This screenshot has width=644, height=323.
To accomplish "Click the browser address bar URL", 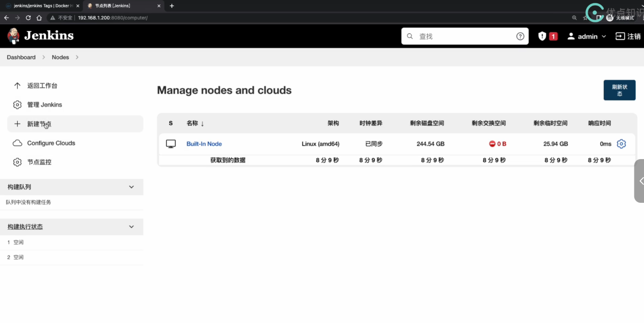I will tap(113, 18).
